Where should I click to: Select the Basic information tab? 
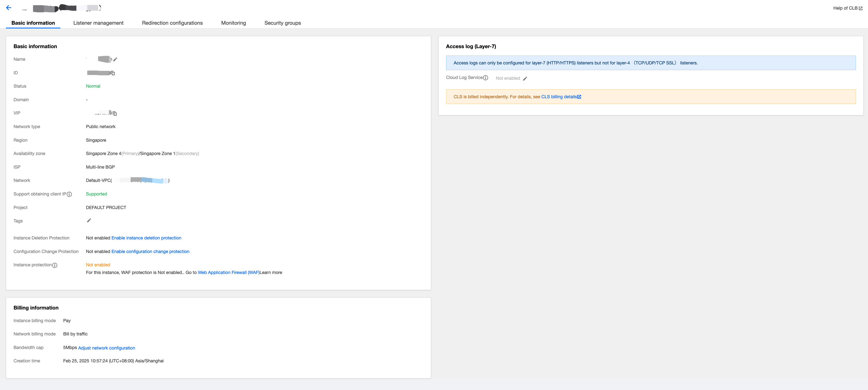[33, 23]
